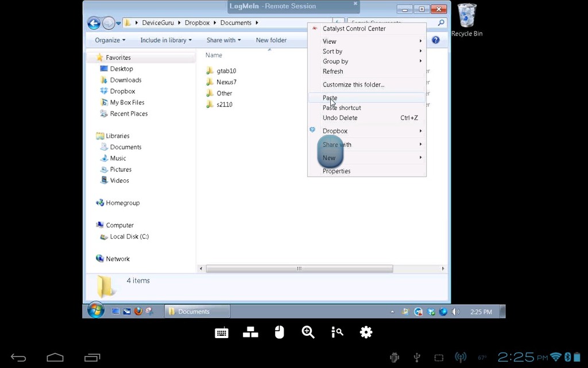
Task: Select Downloads in the Favorites list
Action: click(121, 80)
